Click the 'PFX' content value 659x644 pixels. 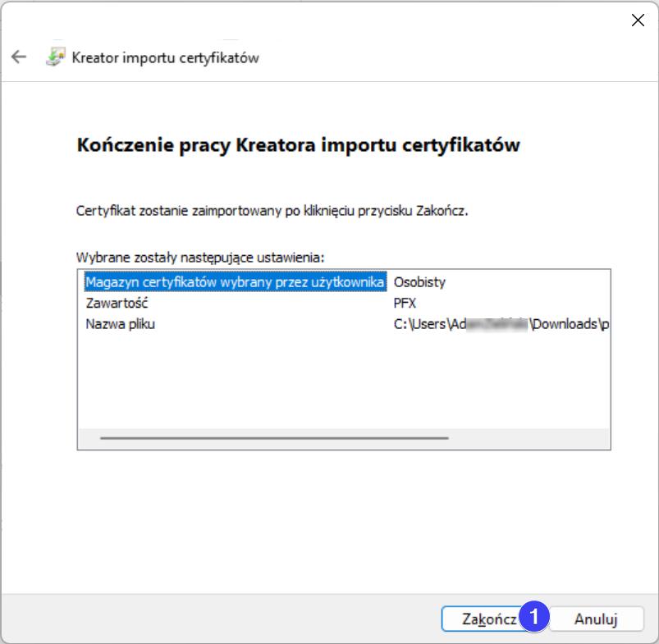pyautogui.click(x=405, y=303)
